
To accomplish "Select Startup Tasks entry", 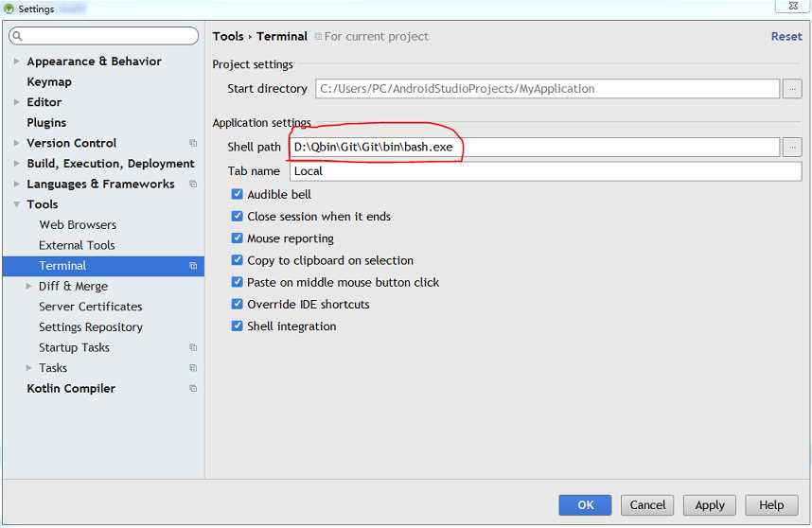I will tap(74, 347).
